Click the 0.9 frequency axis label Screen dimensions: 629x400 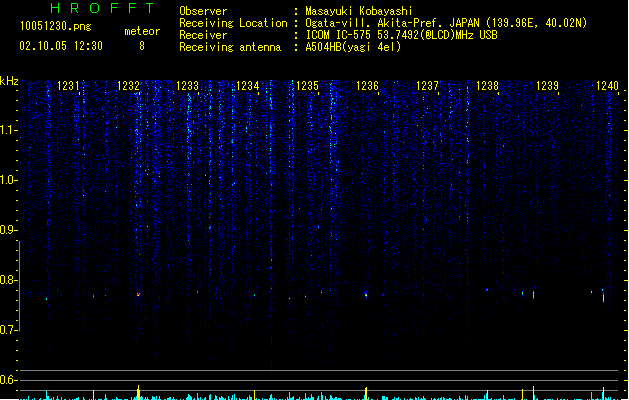(x=8, y=230)
